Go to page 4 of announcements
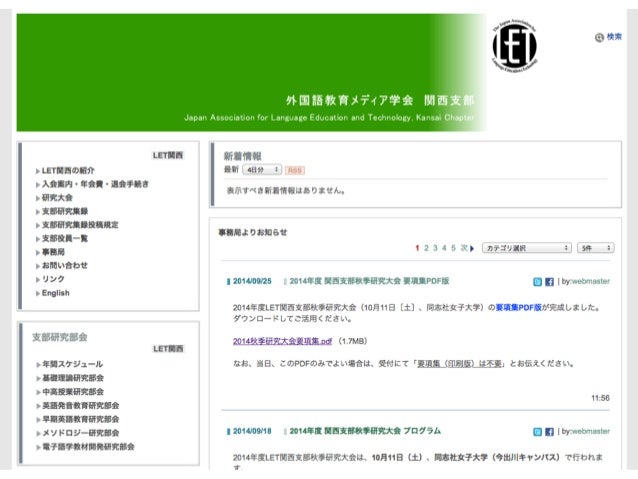 (444, 248)
